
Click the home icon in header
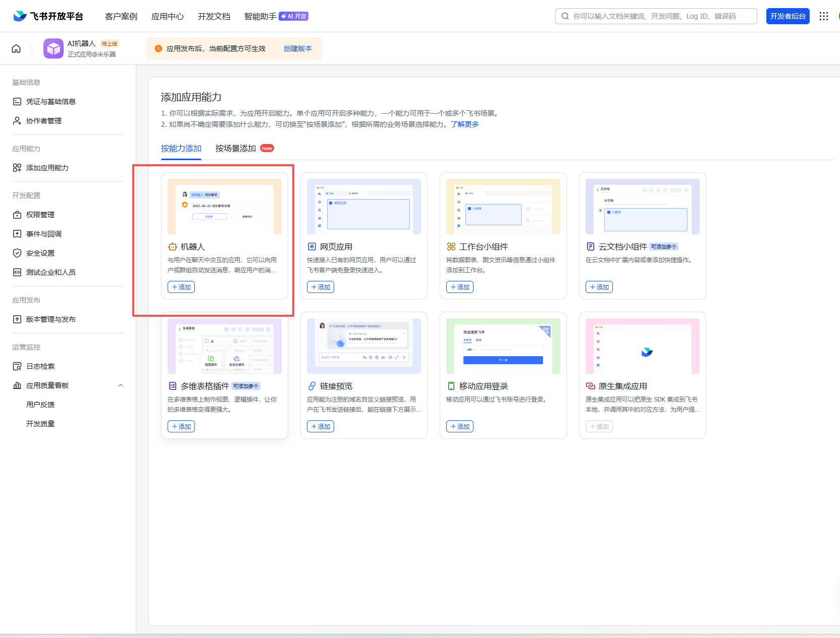pos(16,48)
